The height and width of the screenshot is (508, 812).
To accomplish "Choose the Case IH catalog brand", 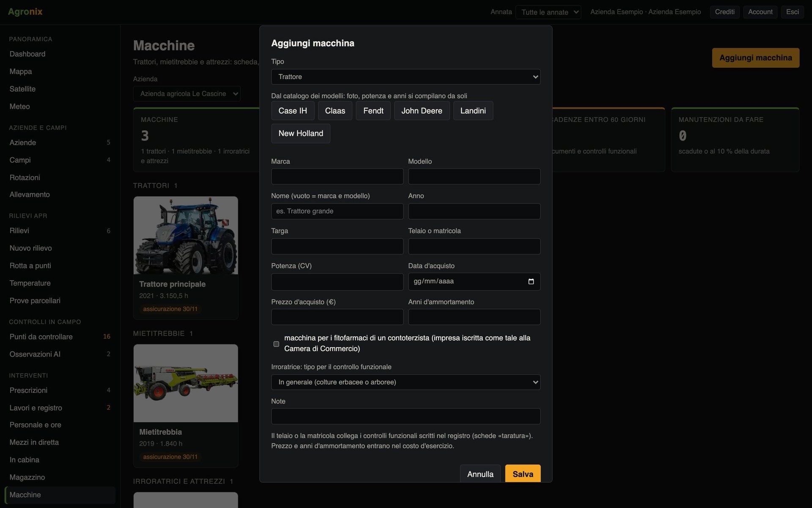I will [x=293, y=110].
